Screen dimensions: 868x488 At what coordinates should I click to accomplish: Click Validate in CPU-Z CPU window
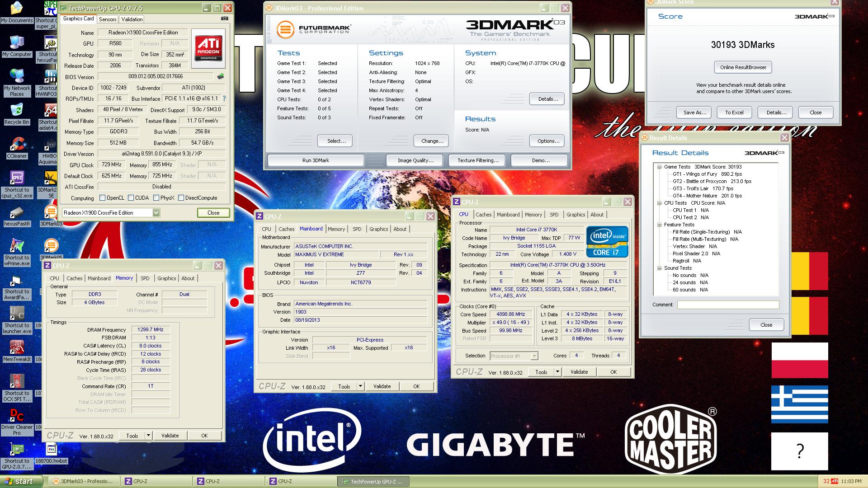pos(579,372)
